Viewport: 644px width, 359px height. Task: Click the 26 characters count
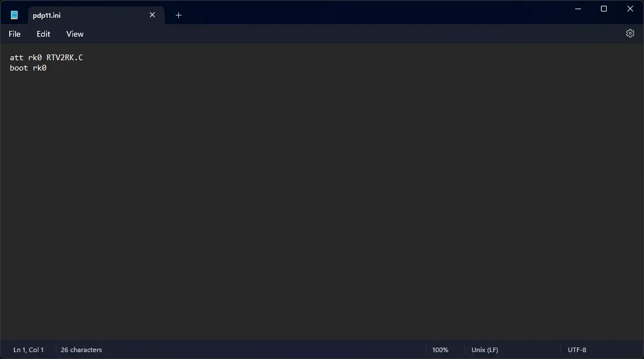81,350
